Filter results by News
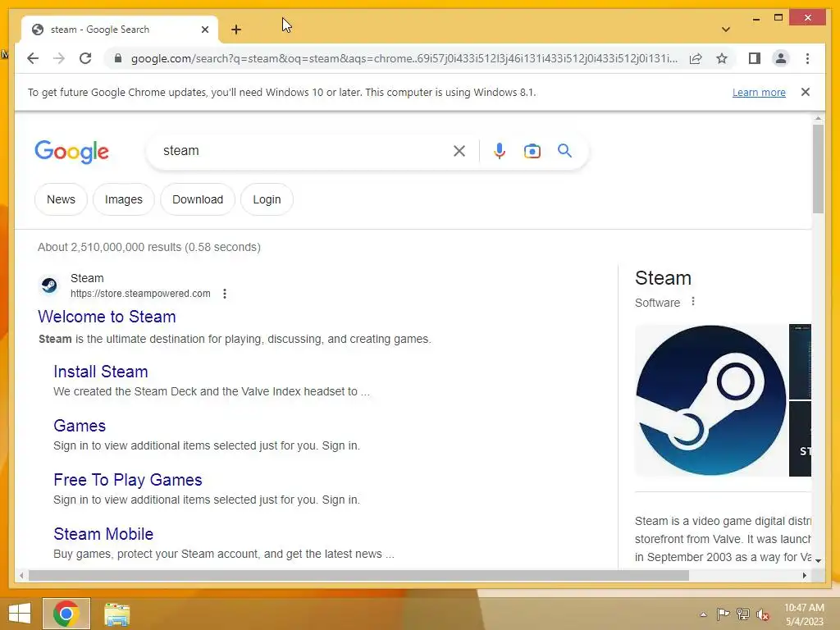 pos(61,199)
